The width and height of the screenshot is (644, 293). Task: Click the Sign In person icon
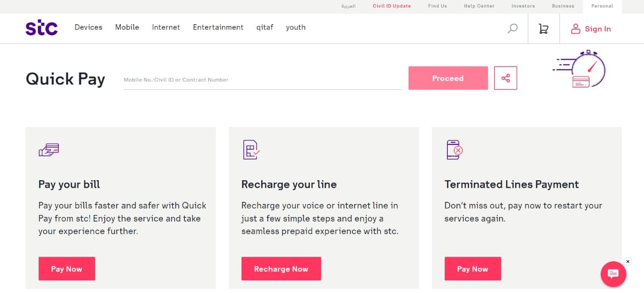tap(575, 29)
